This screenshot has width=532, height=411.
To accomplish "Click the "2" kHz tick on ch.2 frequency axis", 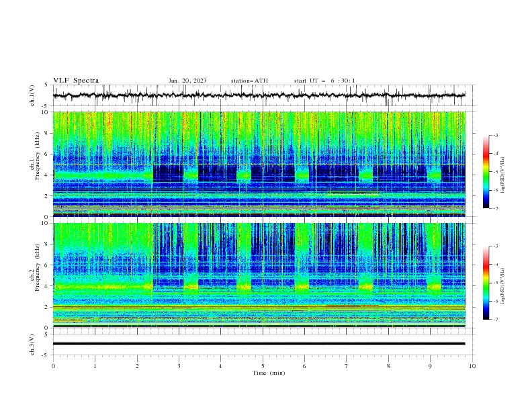I will [48, 307].
